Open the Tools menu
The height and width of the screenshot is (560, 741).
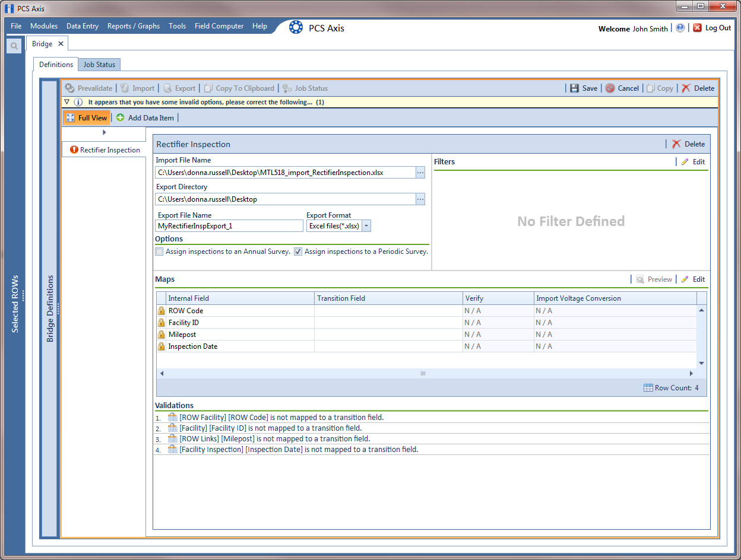click(x=177, y=26)
